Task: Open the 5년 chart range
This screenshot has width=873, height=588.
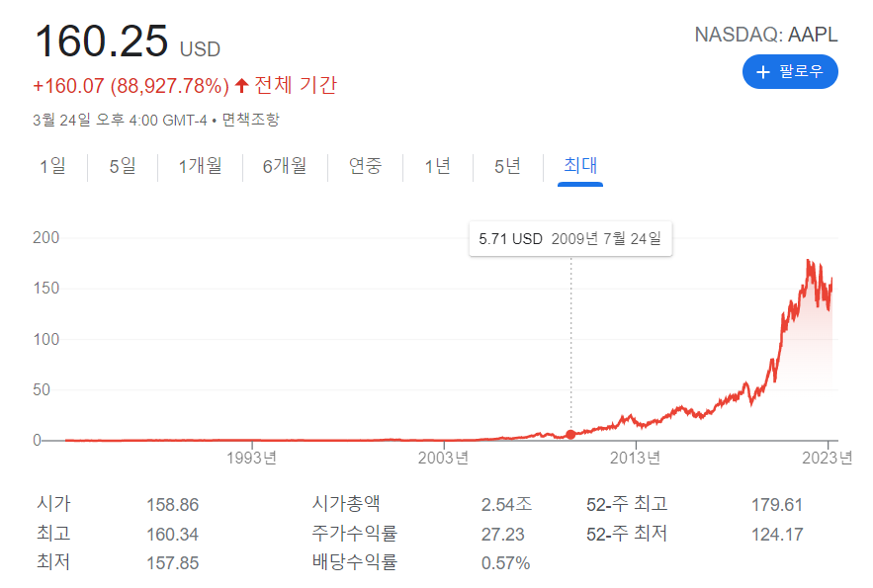Action: [507, 166]
